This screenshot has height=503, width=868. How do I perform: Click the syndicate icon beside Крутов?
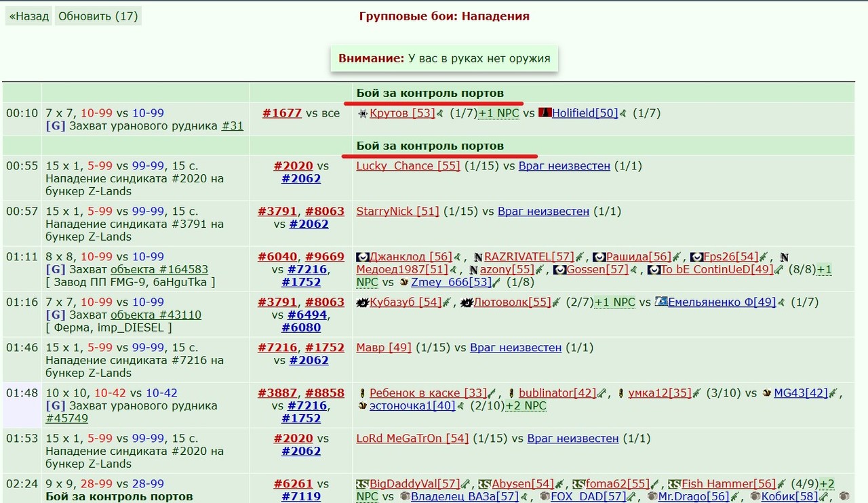coord(363,114)
